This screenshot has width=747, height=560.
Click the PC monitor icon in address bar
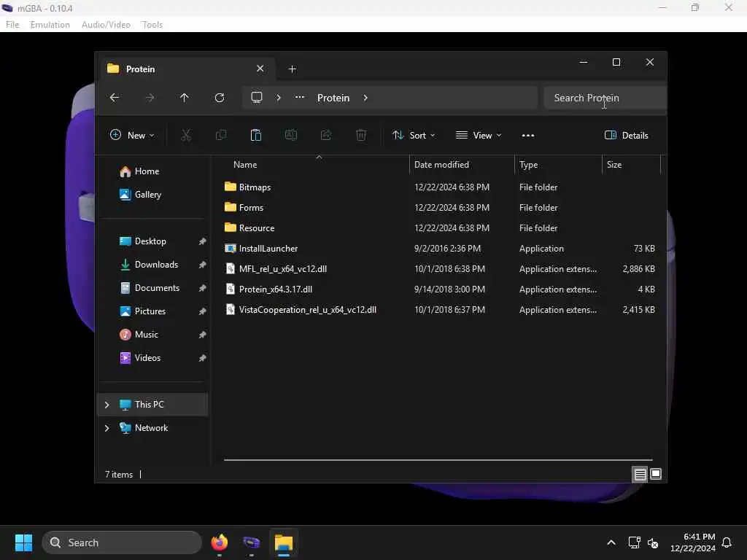tap(257, 98)
